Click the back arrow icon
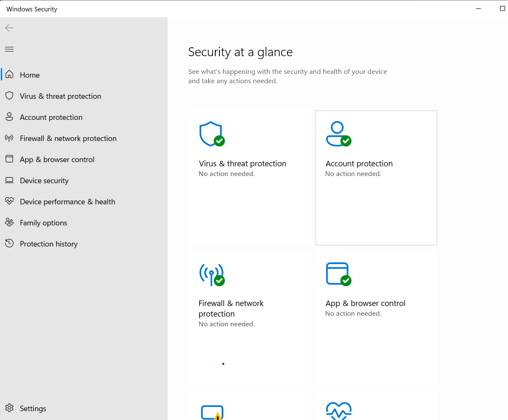The height and width of the screenshot is (420, 508). pyautogui.click(x=9, y=28)
